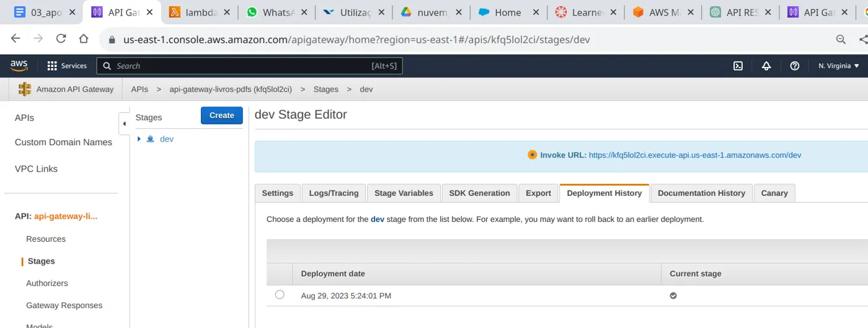Open the help question mark icon

[795, 66]
